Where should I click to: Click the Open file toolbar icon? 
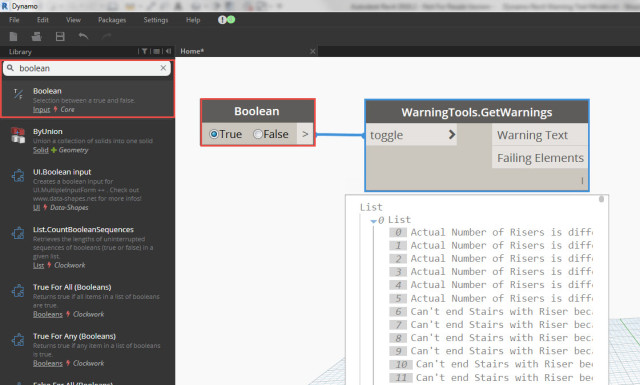pyautogui.click(x=37, y=36)
